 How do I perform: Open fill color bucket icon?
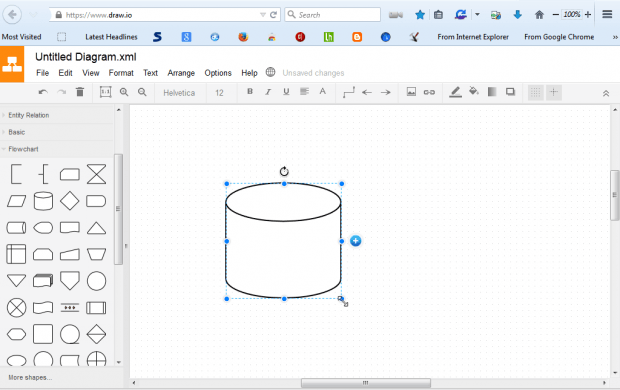click(474, 92)
